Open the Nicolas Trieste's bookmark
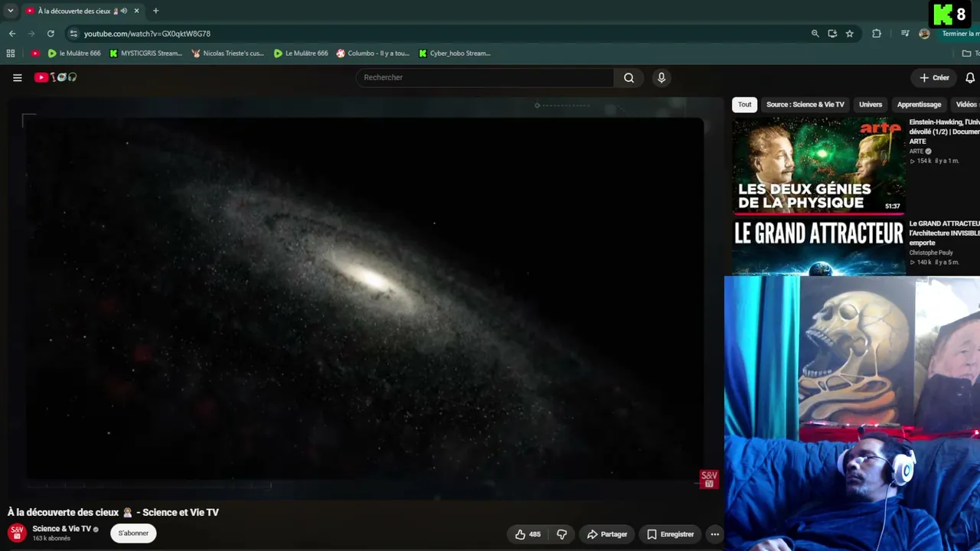 [x=227, y=54]
